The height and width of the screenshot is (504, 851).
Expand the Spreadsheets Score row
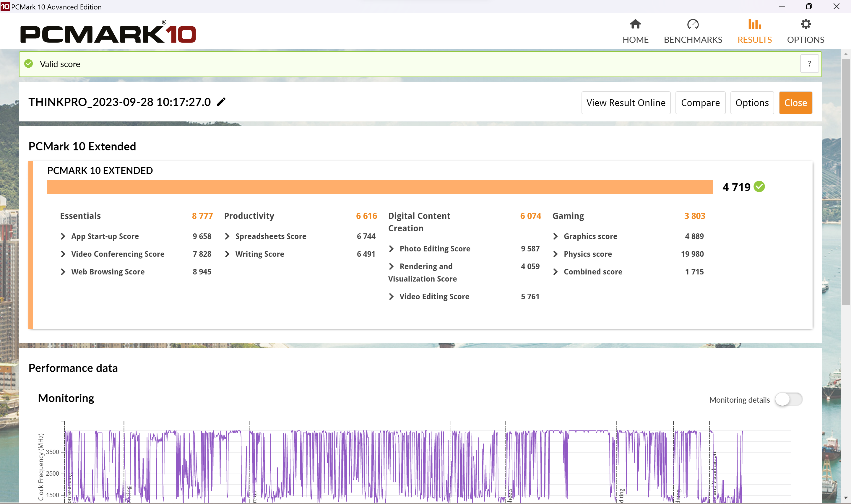[227, 236]
